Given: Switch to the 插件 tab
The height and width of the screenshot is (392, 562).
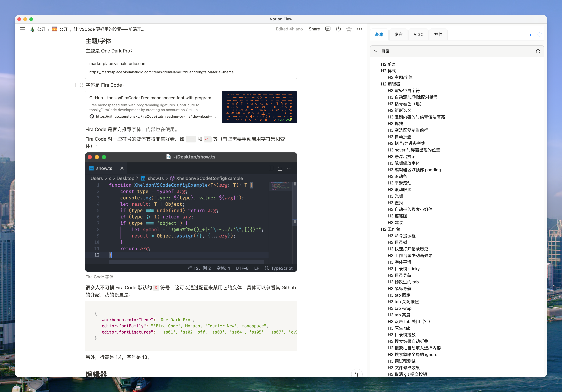Looking at the screenshot, I should coord(438,34).
